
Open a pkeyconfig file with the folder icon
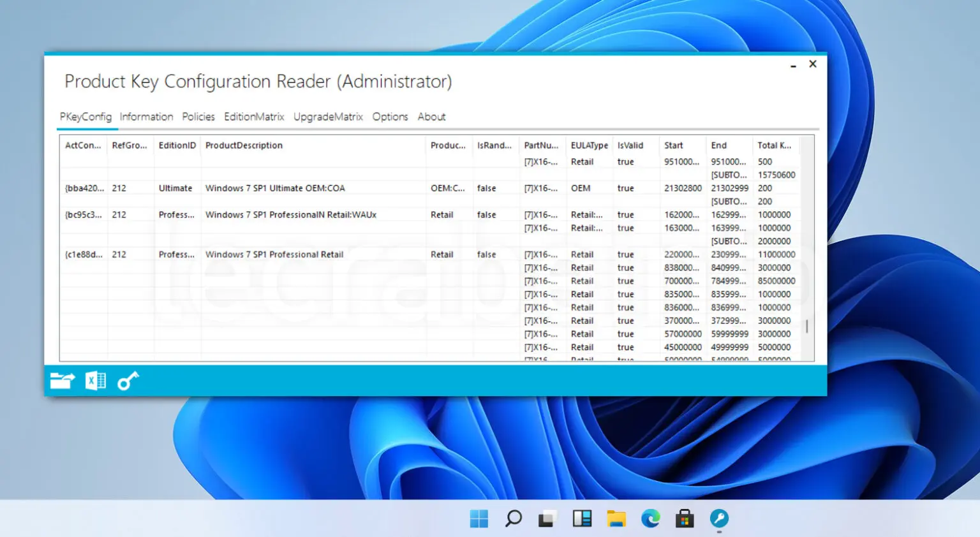point(61,380)
